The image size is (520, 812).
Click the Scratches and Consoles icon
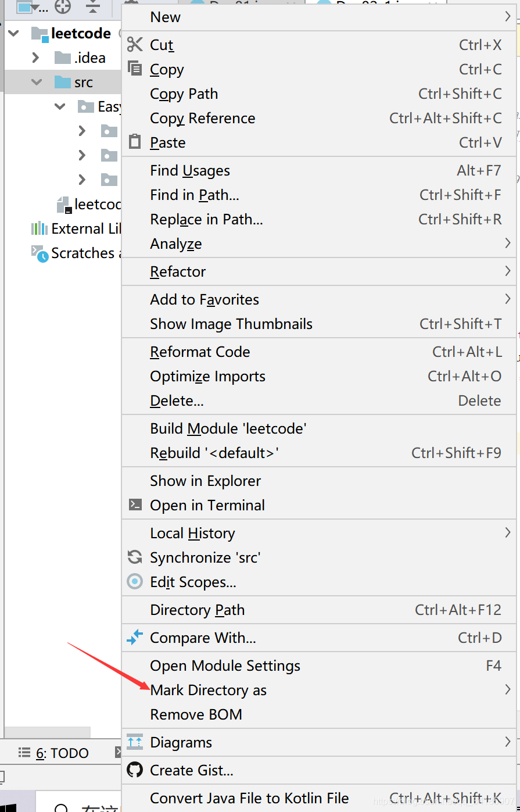pos(40,253)
